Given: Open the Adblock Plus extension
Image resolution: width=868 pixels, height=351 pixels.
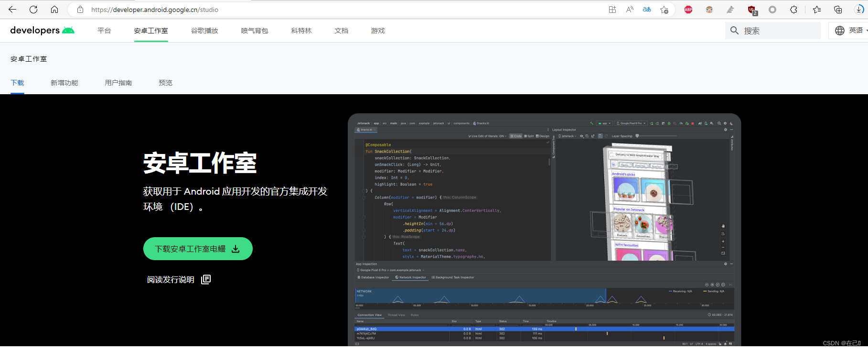Looking at the screenshot, I should 688,10.
